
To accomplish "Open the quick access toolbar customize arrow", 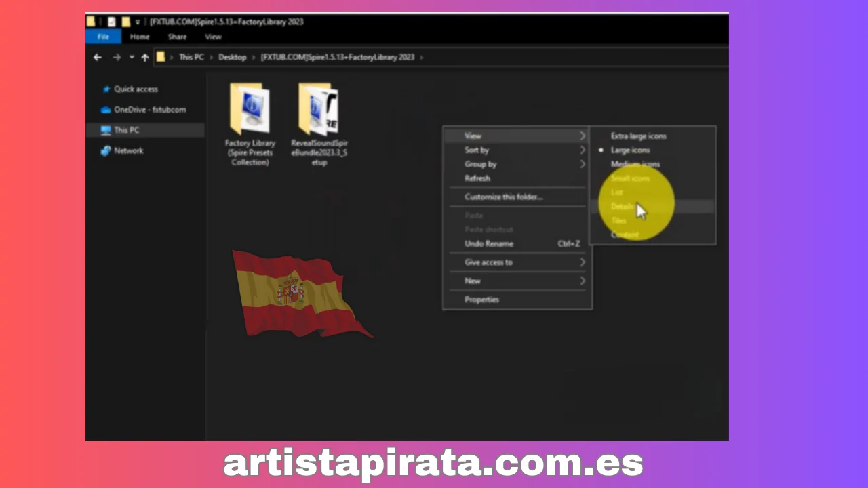I will coord(138,22).
